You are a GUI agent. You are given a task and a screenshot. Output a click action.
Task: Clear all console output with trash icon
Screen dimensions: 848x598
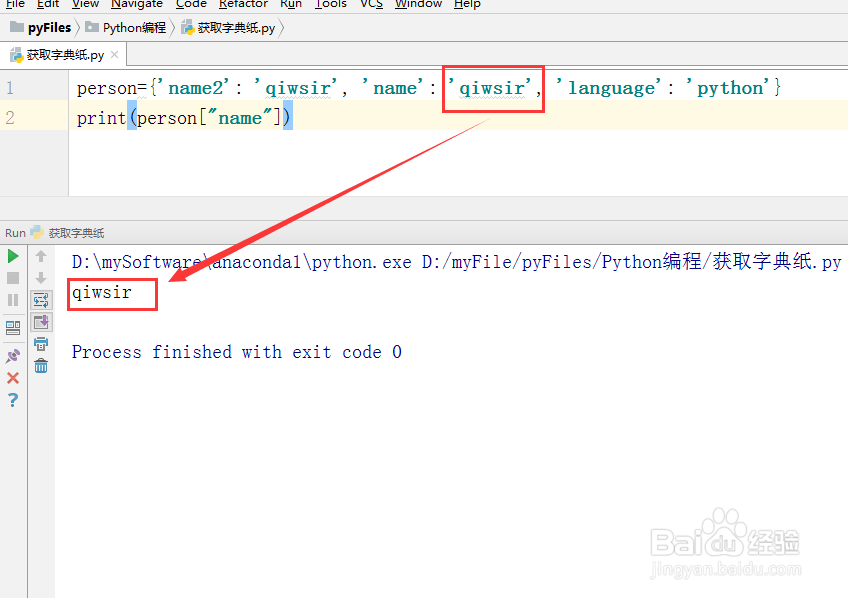click(x=41, y=366)
